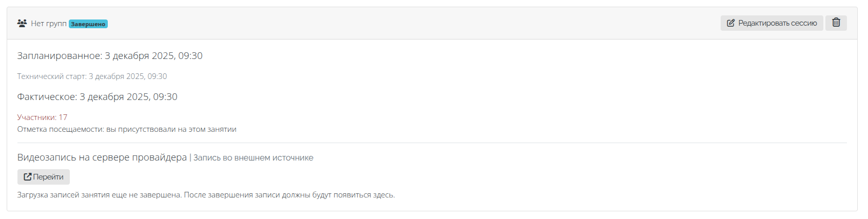Click the pencil icon on the edit session button

[730, 23]
